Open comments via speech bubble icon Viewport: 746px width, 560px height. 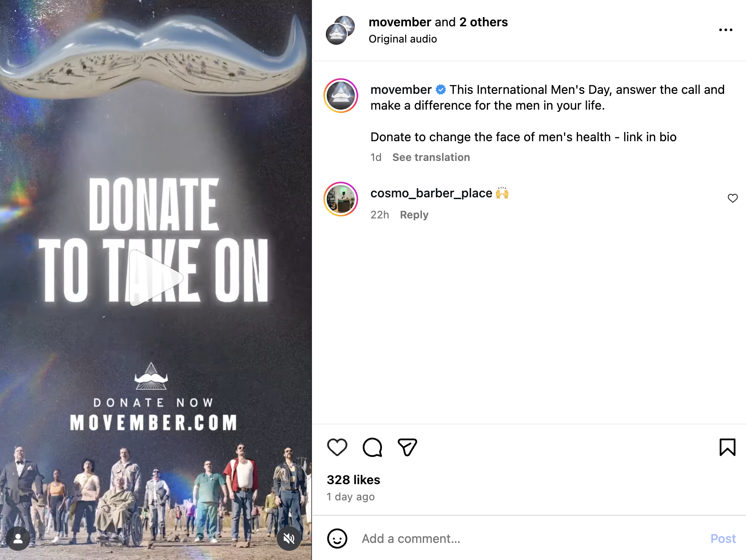[372, 447]
